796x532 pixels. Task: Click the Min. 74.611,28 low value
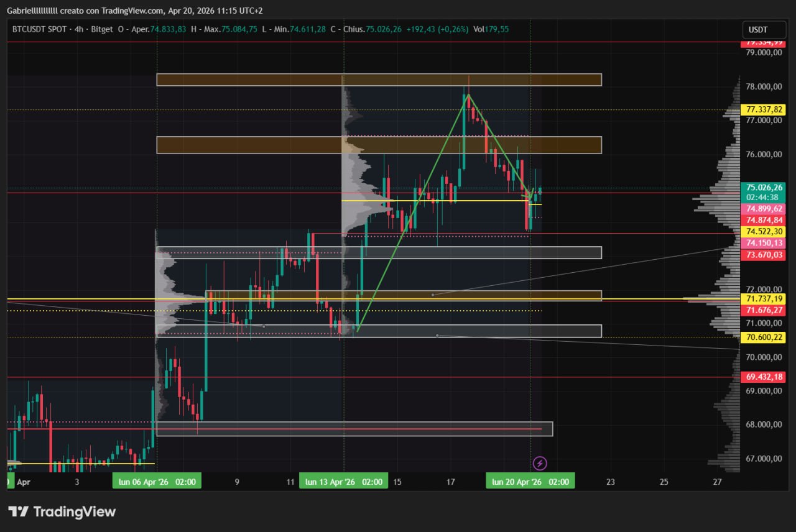click(294, 29)
